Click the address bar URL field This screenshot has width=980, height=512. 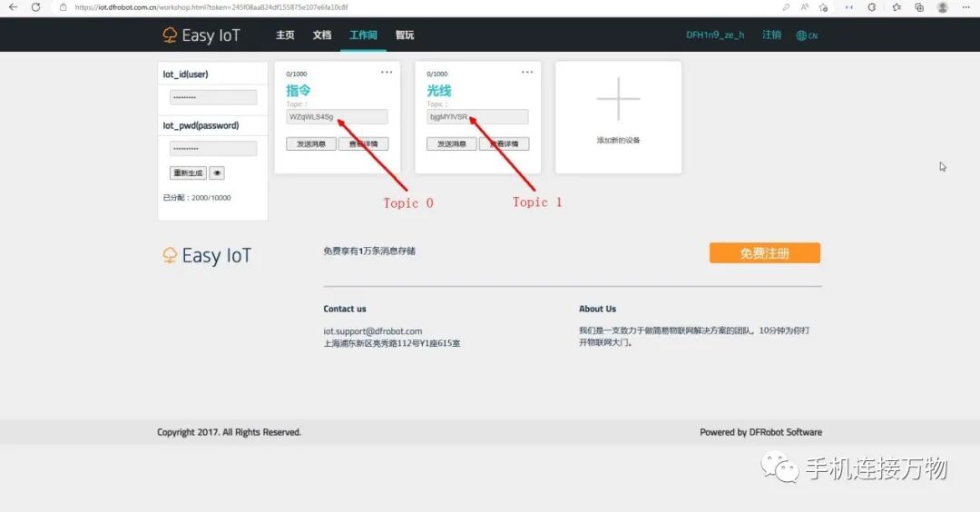(x=211, y=7)
